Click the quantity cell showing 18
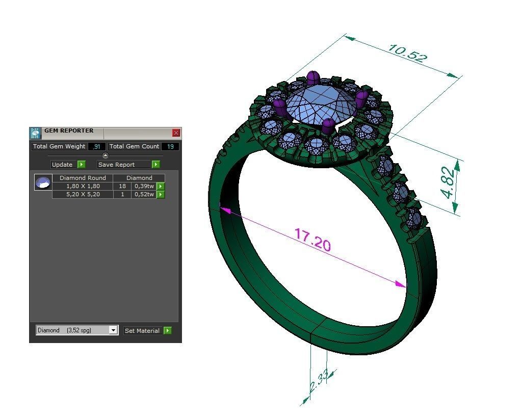The height and width of the screenshot is (420, 521). (x=122, y=187)
